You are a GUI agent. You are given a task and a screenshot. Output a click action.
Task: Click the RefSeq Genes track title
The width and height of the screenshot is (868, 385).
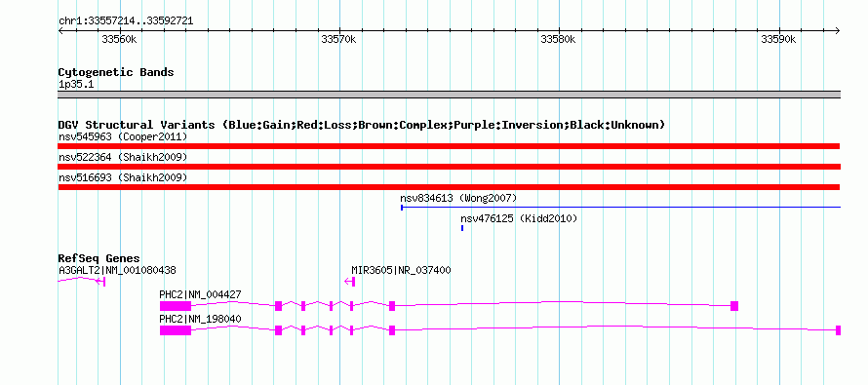(99, 258)
